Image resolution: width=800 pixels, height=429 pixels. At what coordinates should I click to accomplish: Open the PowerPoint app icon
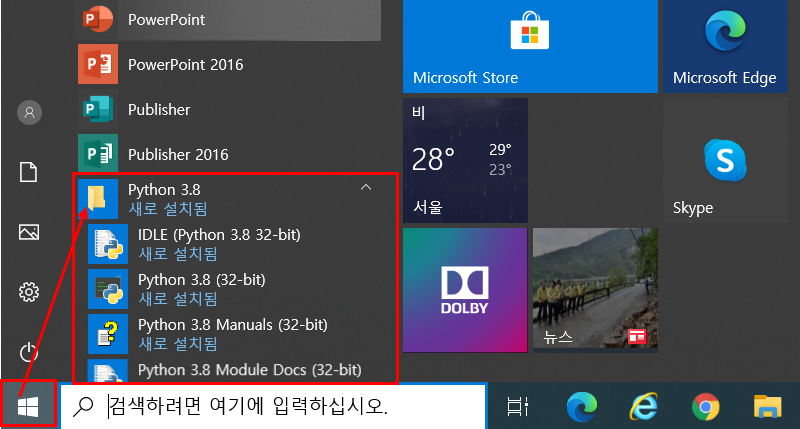98,19
